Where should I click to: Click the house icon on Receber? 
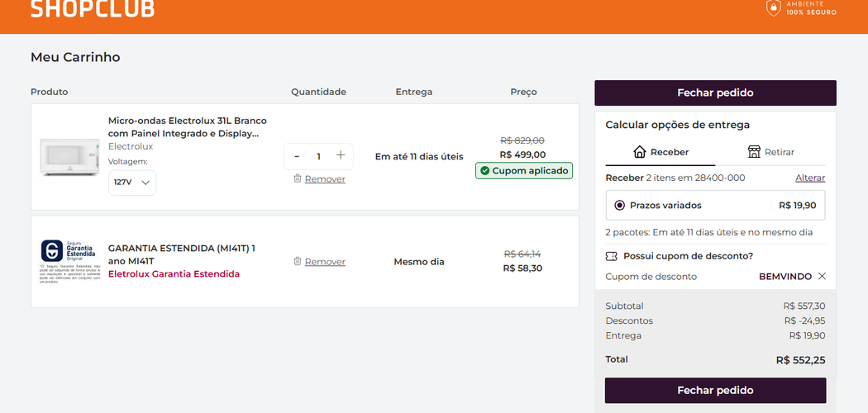click(x=639, y=152)
